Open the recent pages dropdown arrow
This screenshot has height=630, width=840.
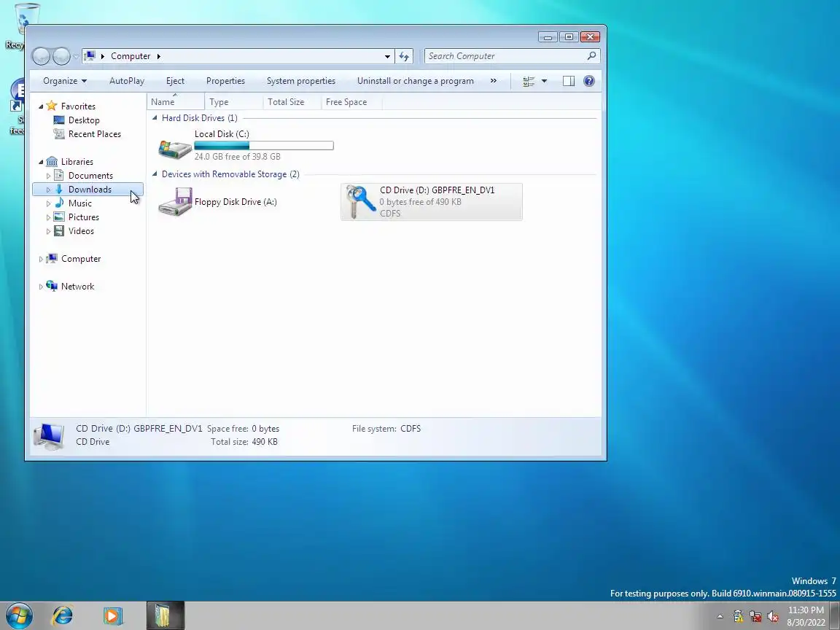76,56
